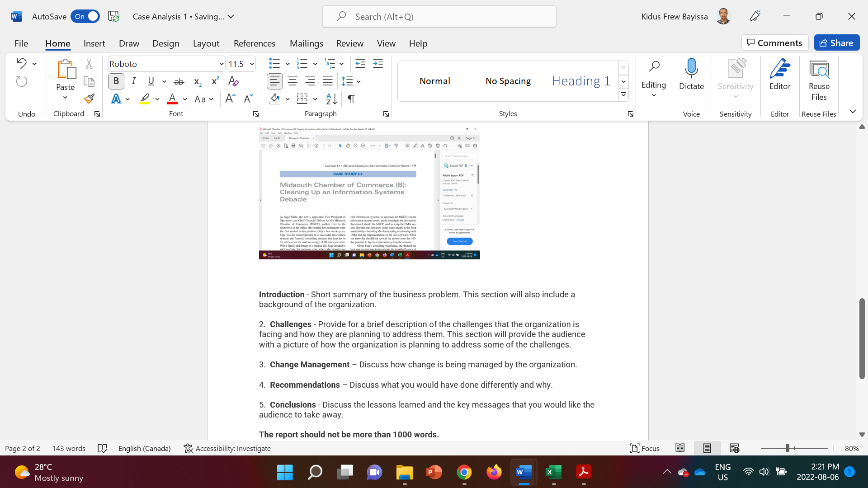Clear all formatting from text
The height and width of the screenshot is (488, 868).
(233, 81)
